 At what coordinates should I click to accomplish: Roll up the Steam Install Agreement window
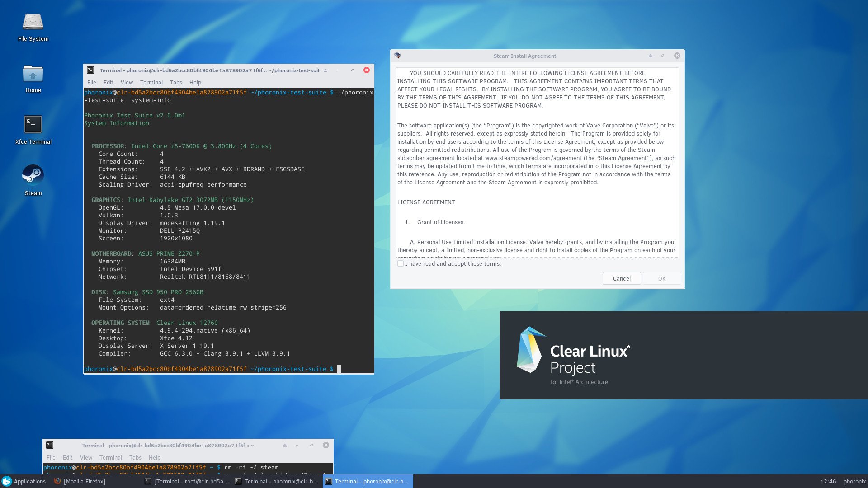(x=650, y=56)
